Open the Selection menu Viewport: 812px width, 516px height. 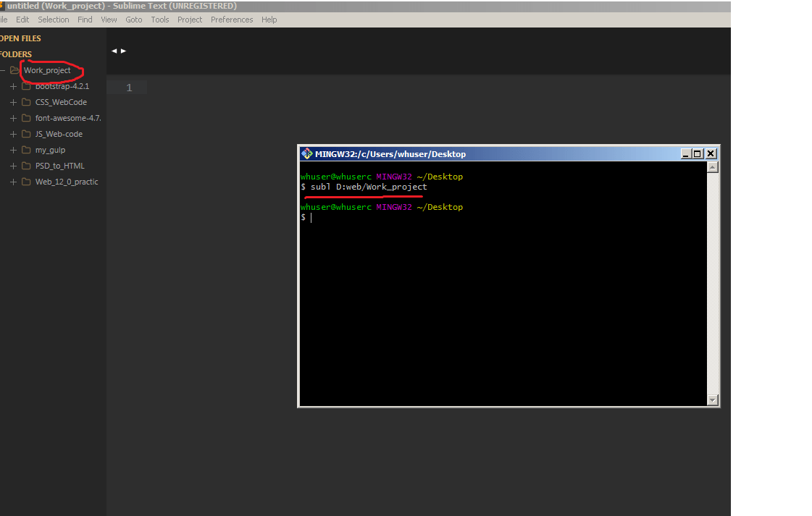(x=53, y=20)
